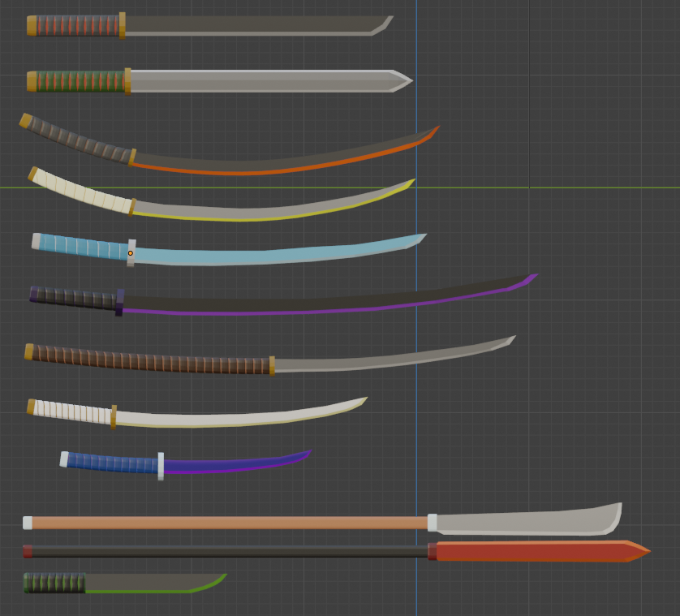Select the tan wooden pole of the glaive

pyautogui.click(x=227, y=523)
